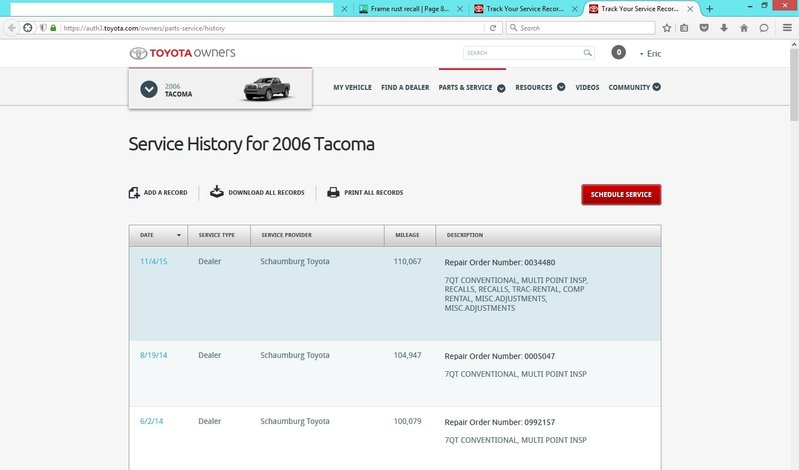This screenshot has width=799, height=470.
Task: Click Service History for 2006 Tacoma heading
Action: pyautogui.click(x=251, y=144)
